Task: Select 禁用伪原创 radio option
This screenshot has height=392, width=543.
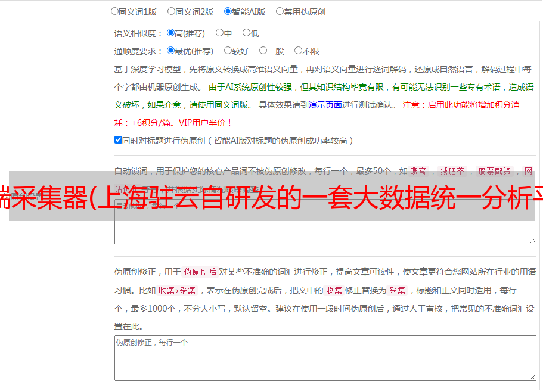Action: pos(280,11)
